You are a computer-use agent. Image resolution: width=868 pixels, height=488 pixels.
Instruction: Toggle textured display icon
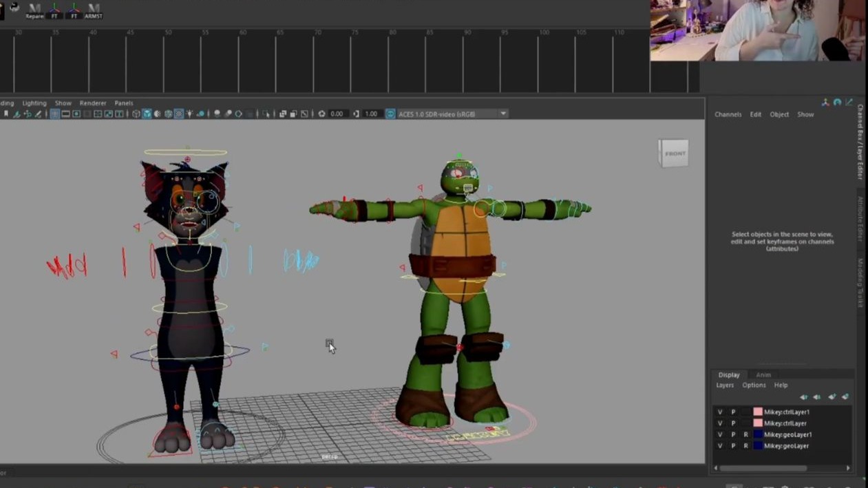[x=178, y=114]
